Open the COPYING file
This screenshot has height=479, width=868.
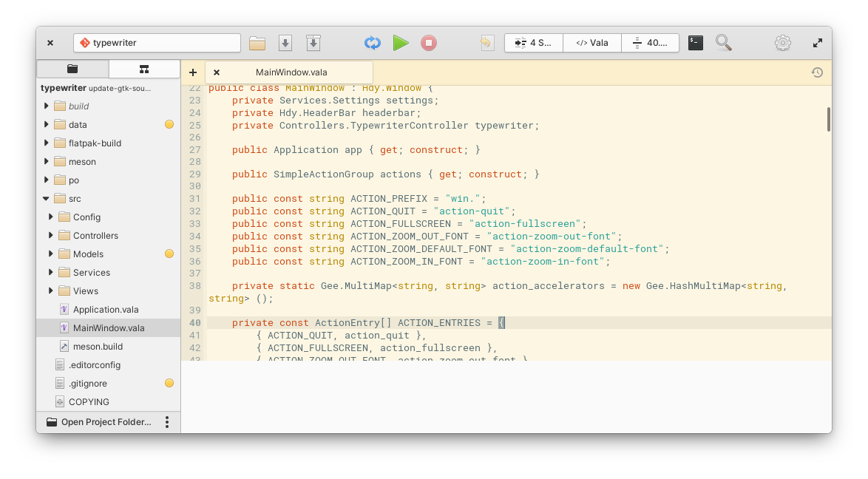click(109, 402)
